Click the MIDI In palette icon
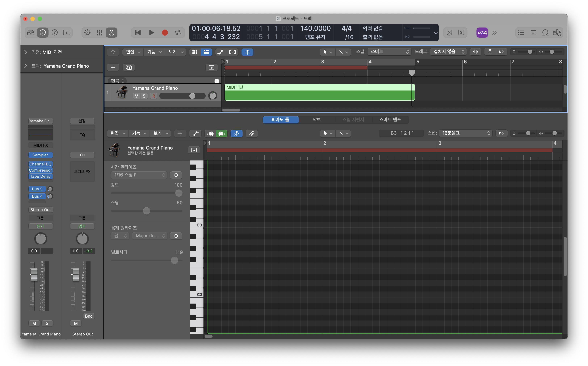This screenshot has width=588, height=366. [210, 134]
